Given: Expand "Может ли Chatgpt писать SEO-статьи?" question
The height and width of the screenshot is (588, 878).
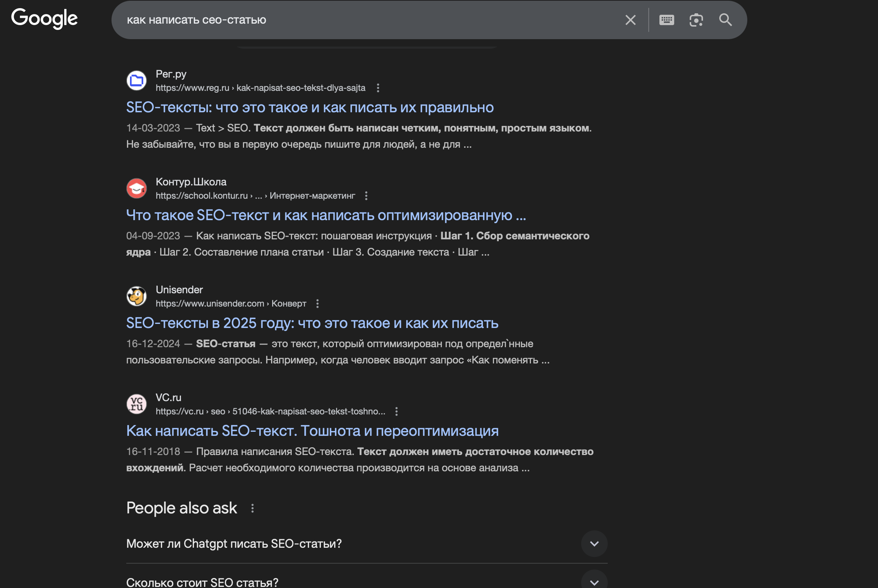Looking at the screenshot, I should (x=594, y=543).
